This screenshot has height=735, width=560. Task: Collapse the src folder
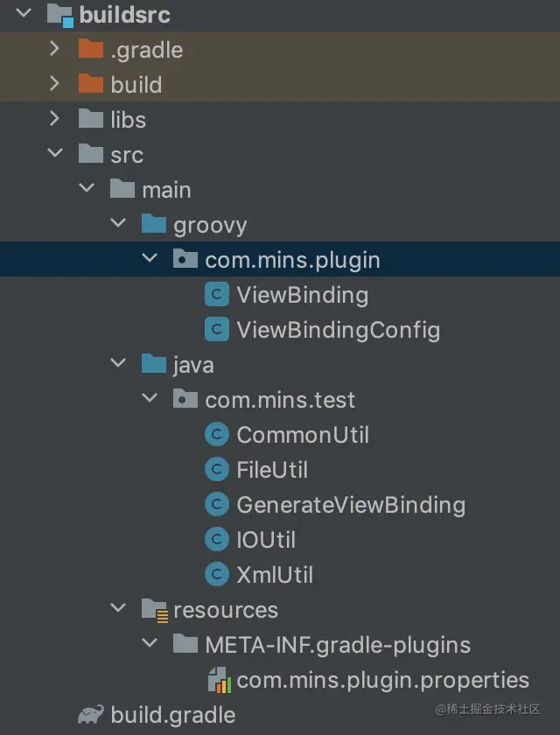pos(55,154)
